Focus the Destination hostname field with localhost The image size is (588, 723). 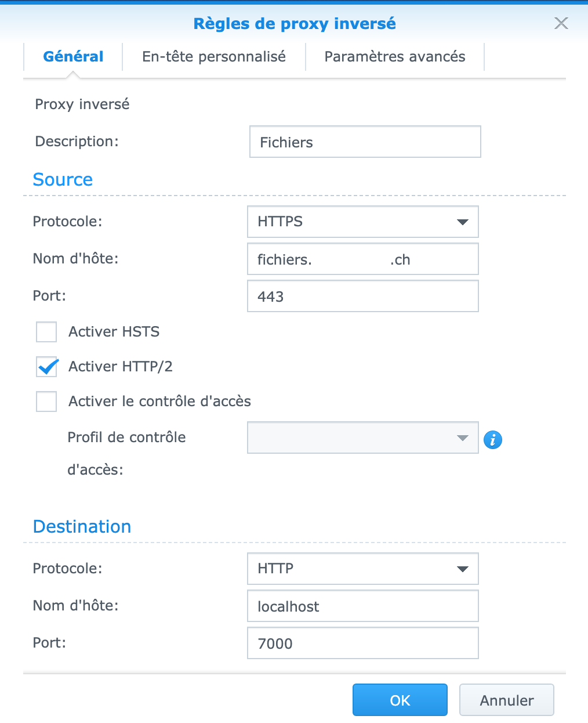[x=363, y=606]
